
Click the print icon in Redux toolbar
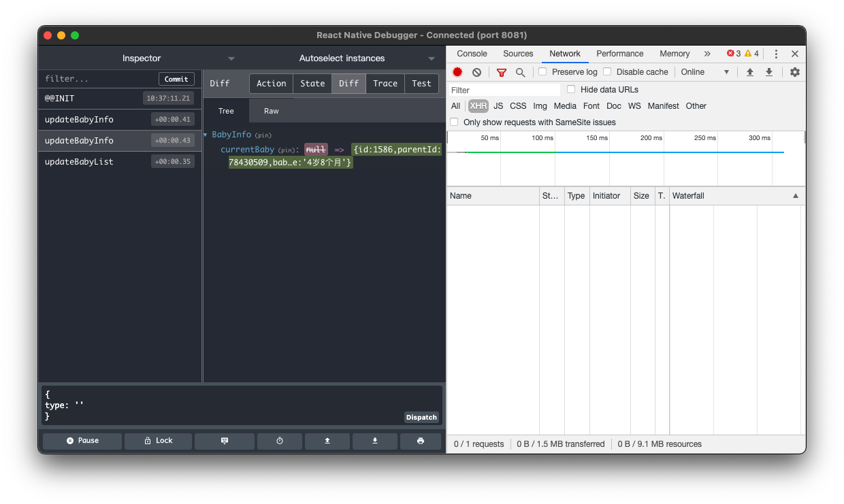(420, 441)
